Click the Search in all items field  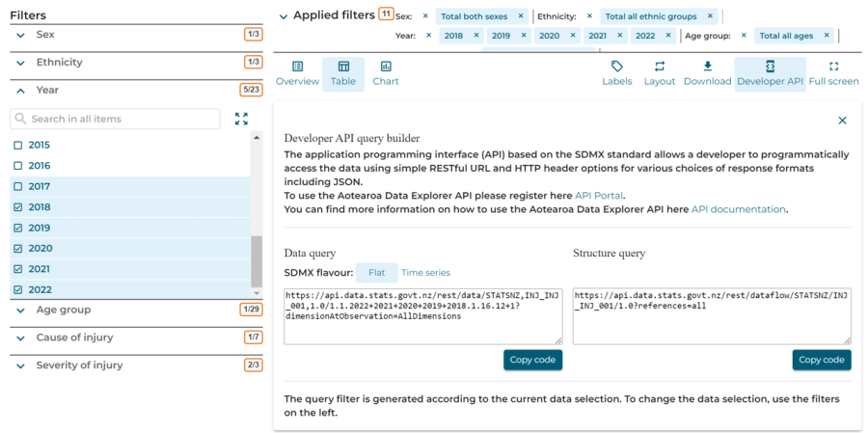pos(115,119)
